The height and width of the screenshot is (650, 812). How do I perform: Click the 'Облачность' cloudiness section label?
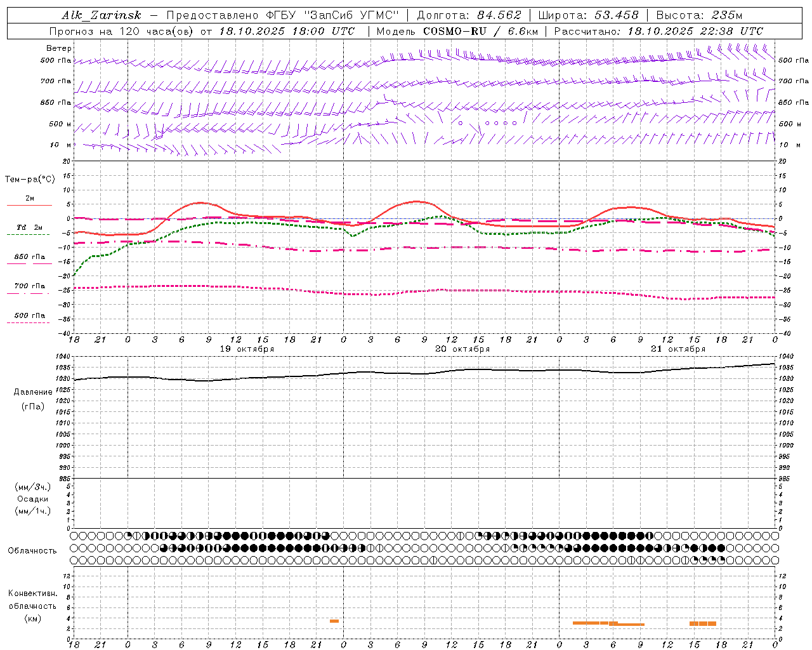[32, 551]
